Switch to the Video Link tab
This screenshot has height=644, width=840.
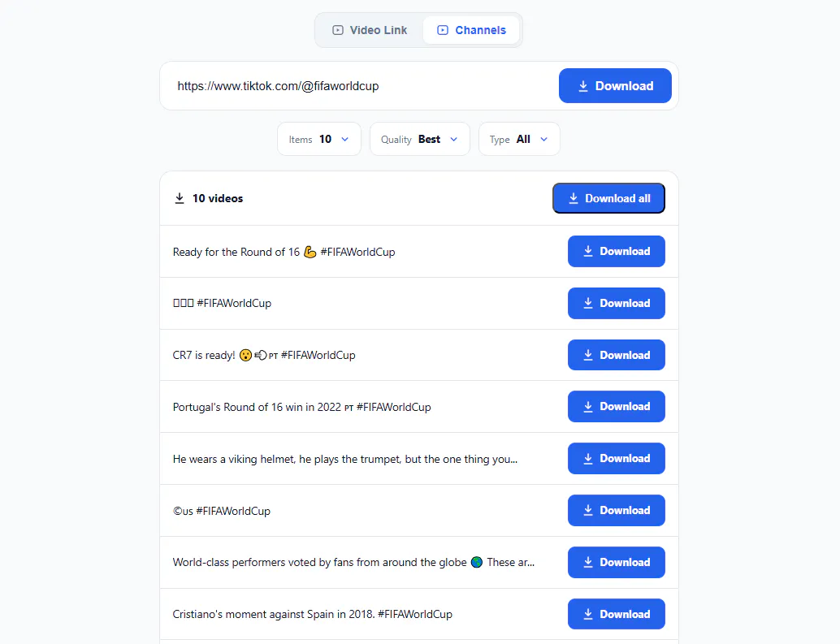(370, 30)
